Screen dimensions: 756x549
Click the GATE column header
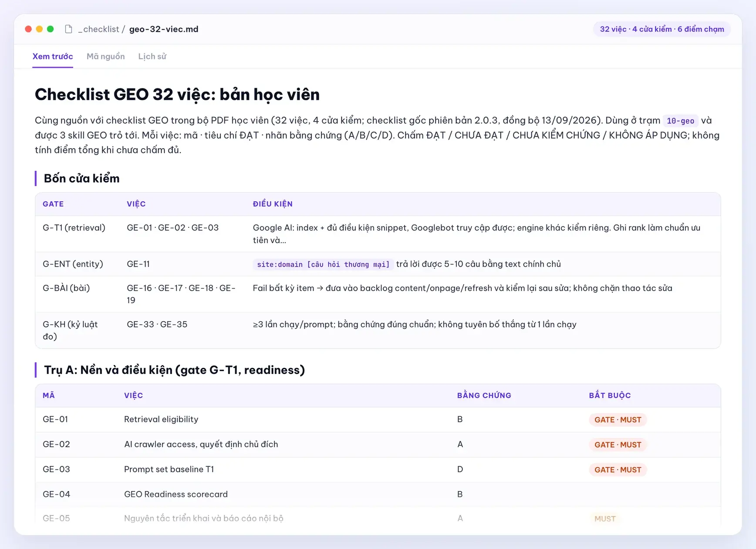point(53,204)
